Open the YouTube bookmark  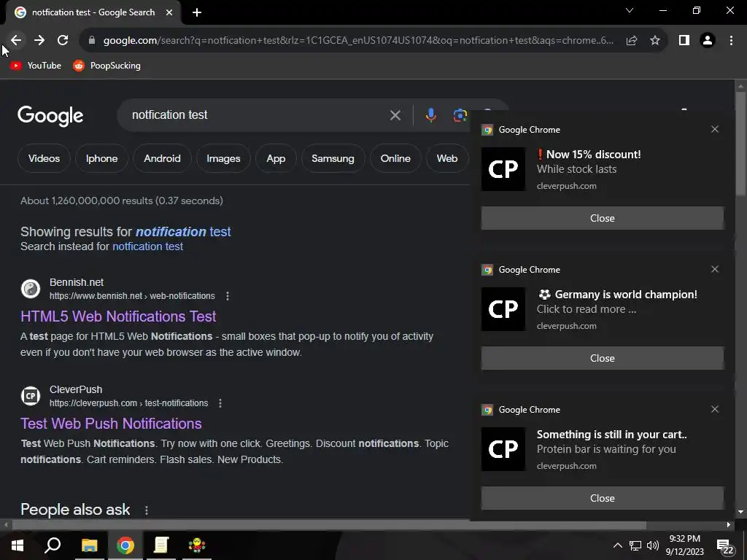pos(36,66)
